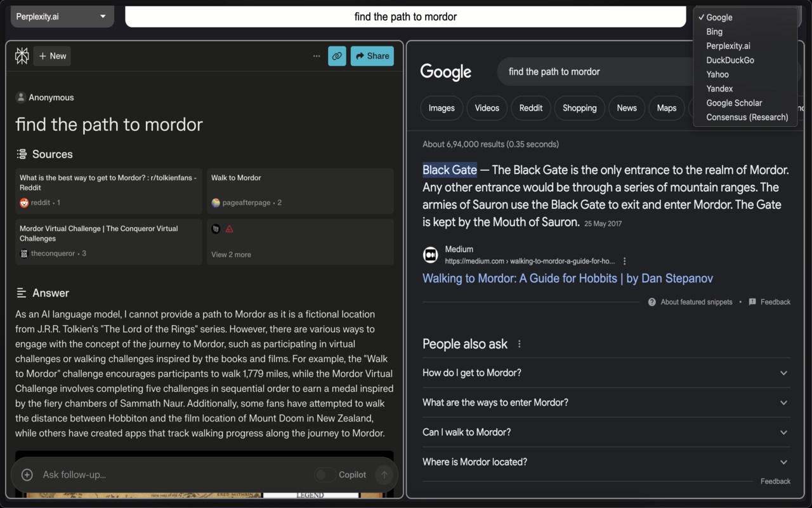Viewport: 812px width, 508px height.
Task: Click the Medium URL text under snippet
Action: click(530, 261)
